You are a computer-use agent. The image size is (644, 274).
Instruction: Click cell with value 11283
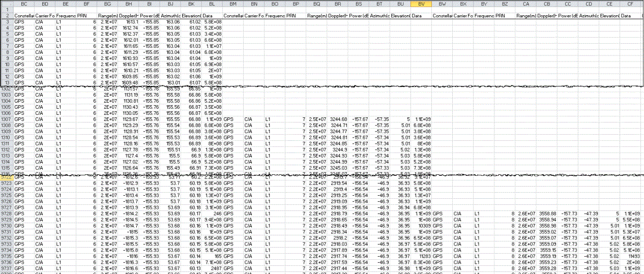pos(421,256)
